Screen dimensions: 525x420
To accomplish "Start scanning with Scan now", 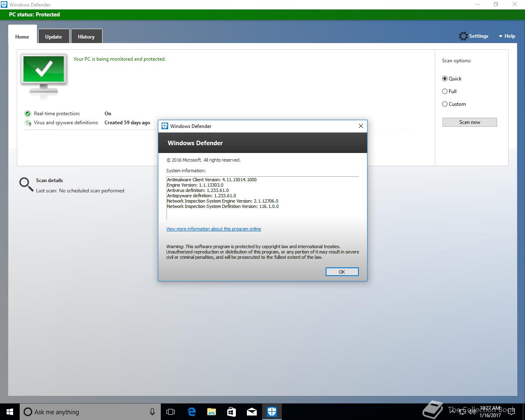I will [x=470, y=122].
